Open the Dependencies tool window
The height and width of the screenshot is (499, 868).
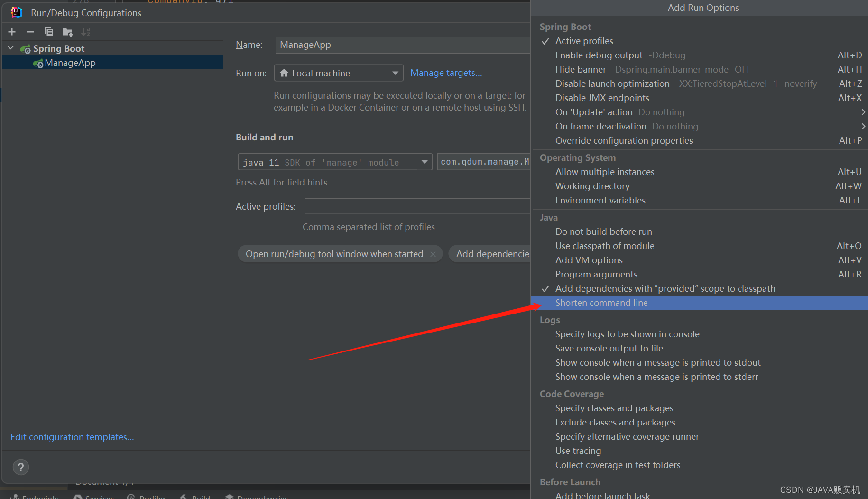point(257,496)
